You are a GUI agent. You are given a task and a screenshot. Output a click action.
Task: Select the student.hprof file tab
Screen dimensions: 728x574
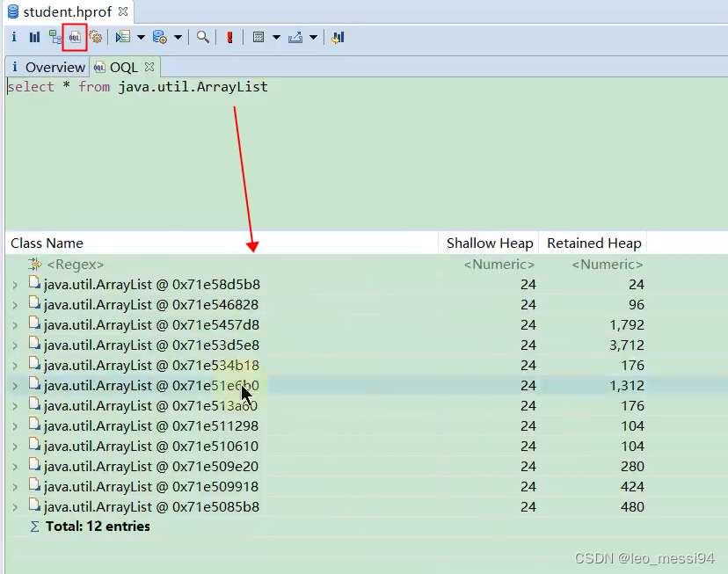point(68,11)
